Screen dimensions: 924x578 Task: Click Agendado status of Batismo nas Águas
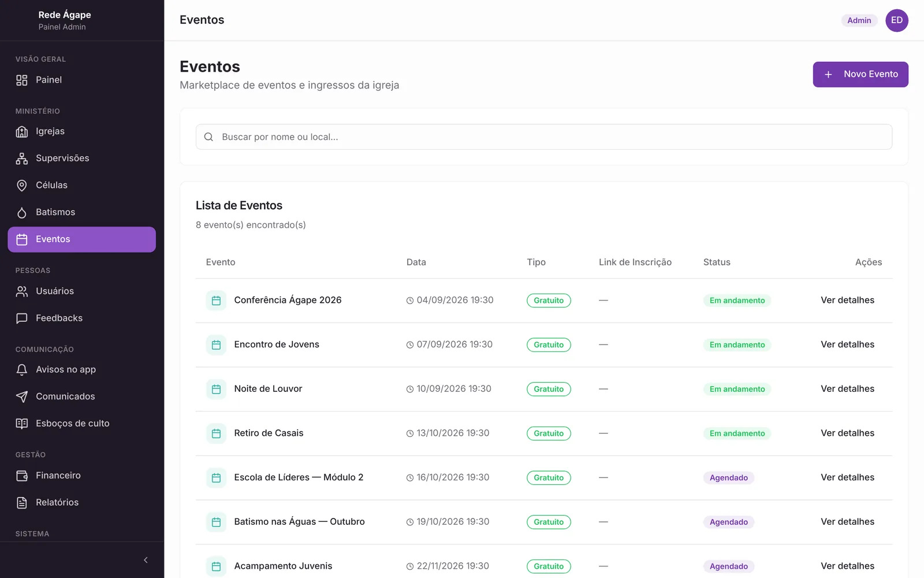[729, 522]
